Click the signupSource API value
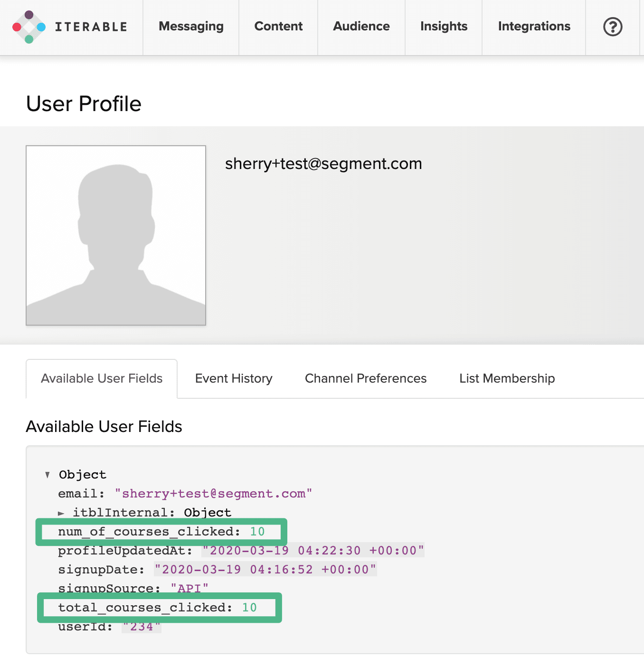The height and width of the screenshot is (657, 644). 189,588
